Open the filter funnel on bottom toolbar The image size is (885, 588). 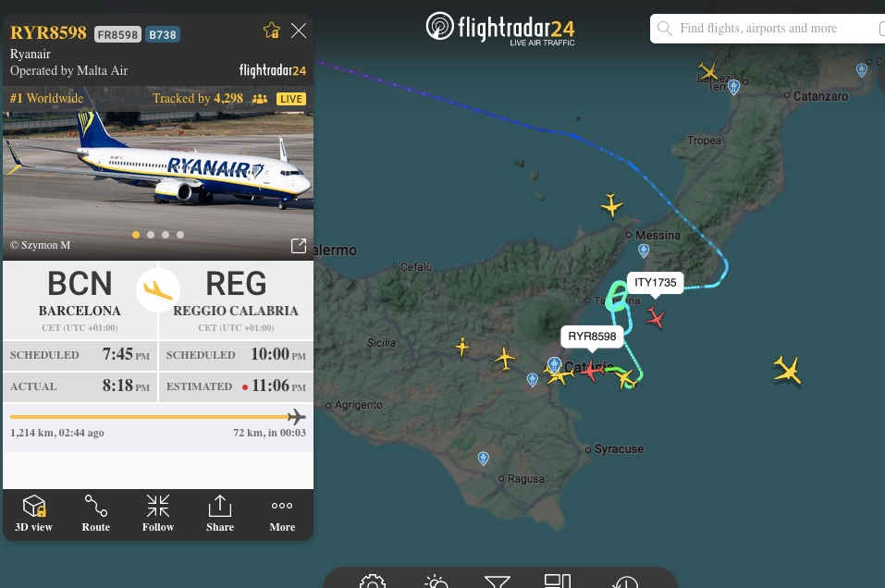[x=498, y=582]
